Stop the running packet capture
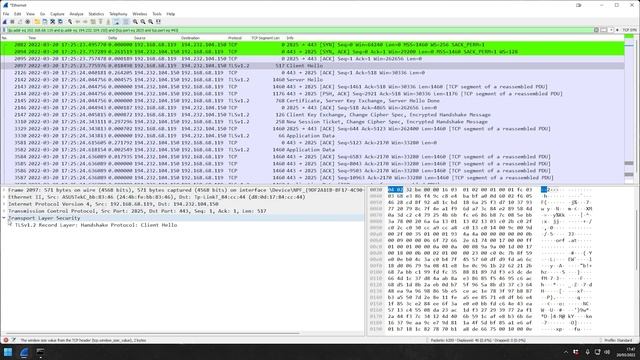 pyautogui.click(x=12, y=22)
